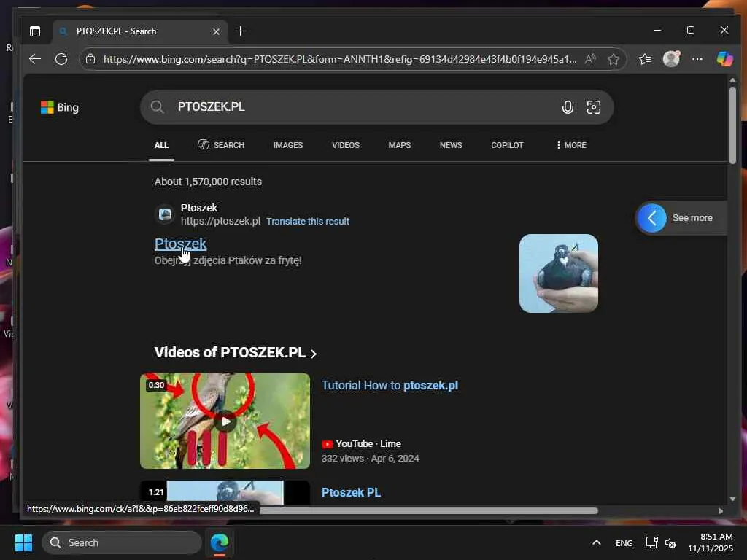Add this page to favorites star
Image resolution: width=747 pixels, height=560 pixels.
613,59
